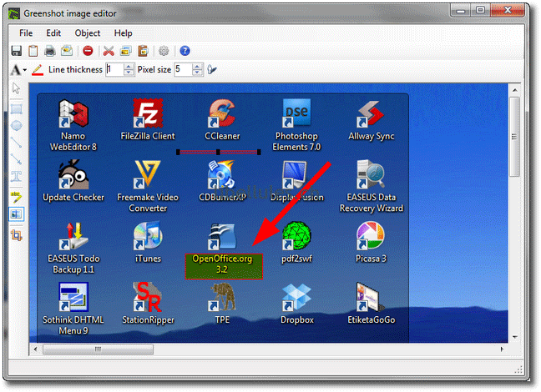Increase Line thickness with up stepper
Image resolution: width=541 pixels, height=392 pixels.
point(129,67)
